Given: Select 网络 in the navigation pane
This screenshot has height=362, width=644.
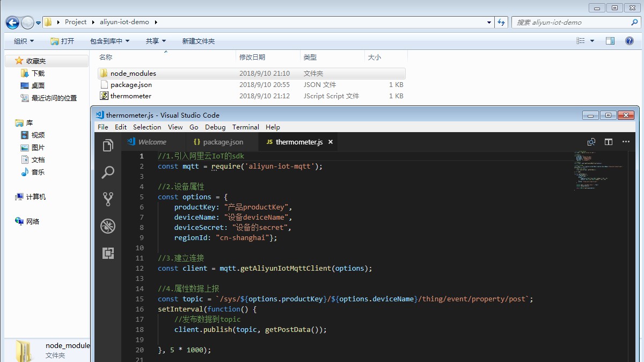Looking at the screenshot, I should coord(33,222).
